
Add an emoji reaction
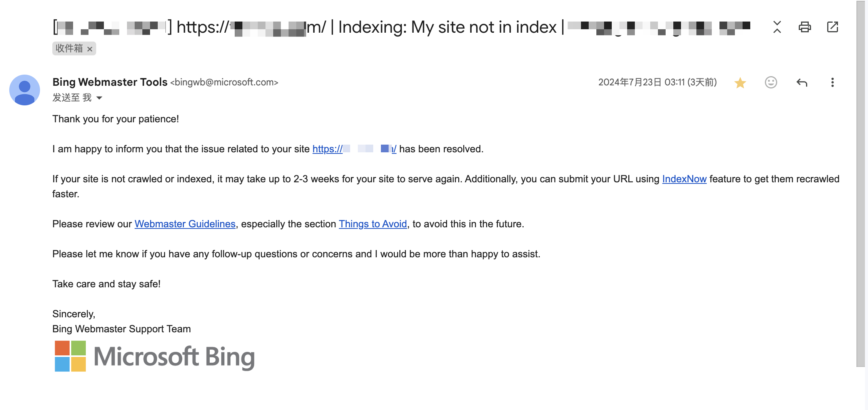[x=771, y=82]
